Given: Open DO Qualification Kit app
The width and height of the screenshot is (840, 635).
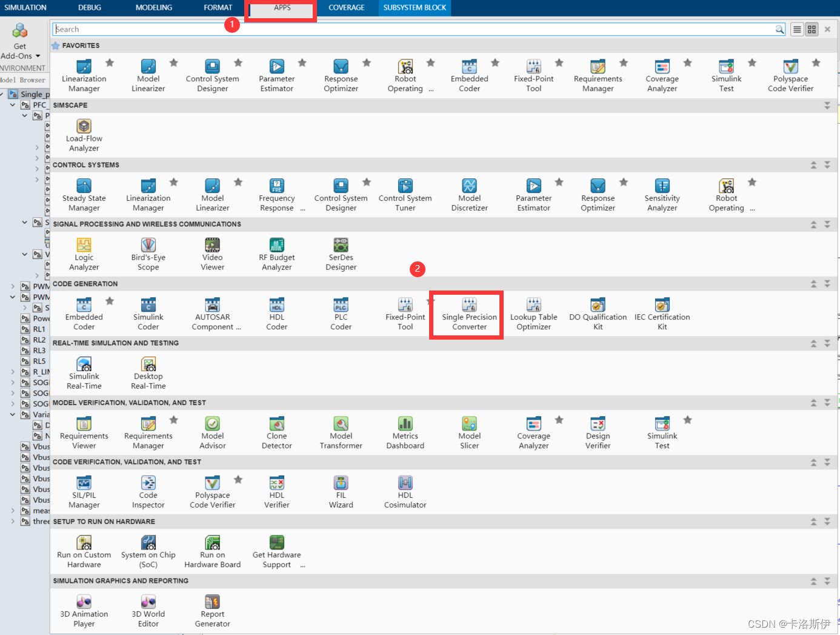Looking at the screenshot, I should coord(598,314).
